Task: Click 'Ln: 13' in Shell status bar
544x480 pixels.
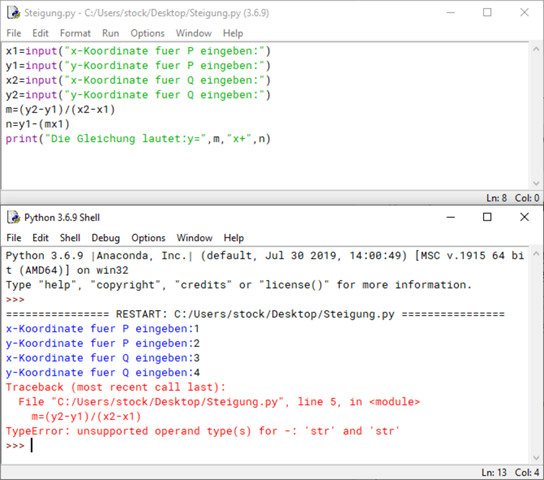Action: [x=494, y=472]
